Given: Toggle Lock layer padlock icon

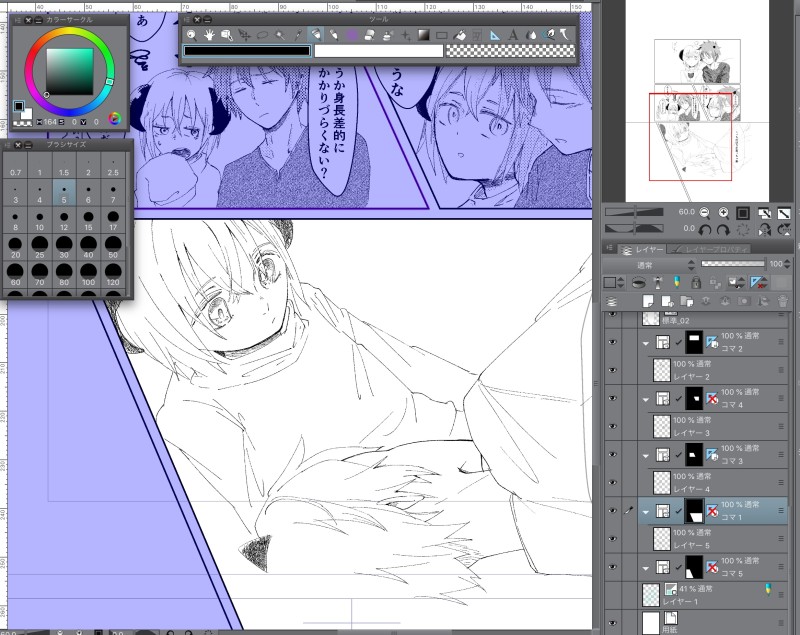Looking at the screenshot, I should click(x=695, y=282).
